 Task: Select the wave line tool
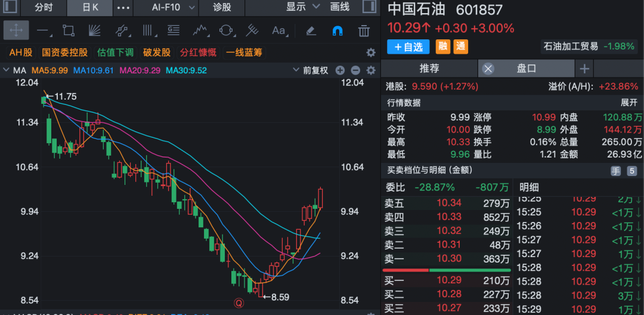[200, 30]
